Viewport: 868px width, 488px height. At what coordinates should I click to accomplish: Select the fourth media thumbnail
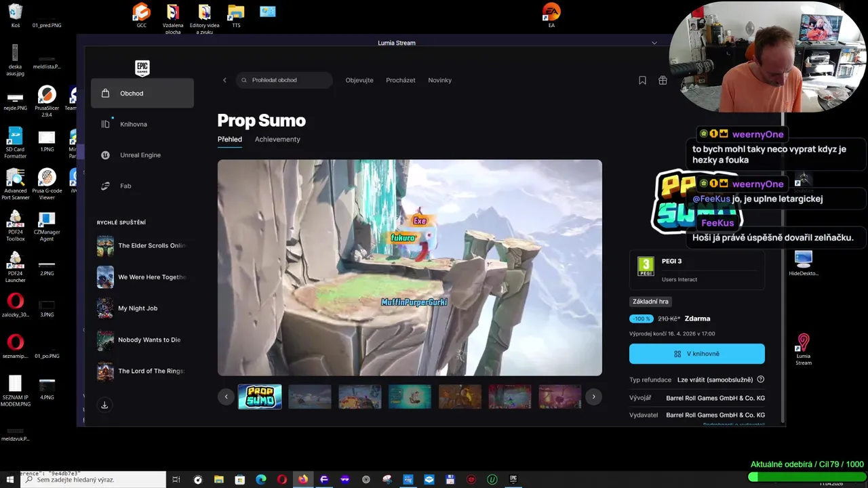pos(410,397)
